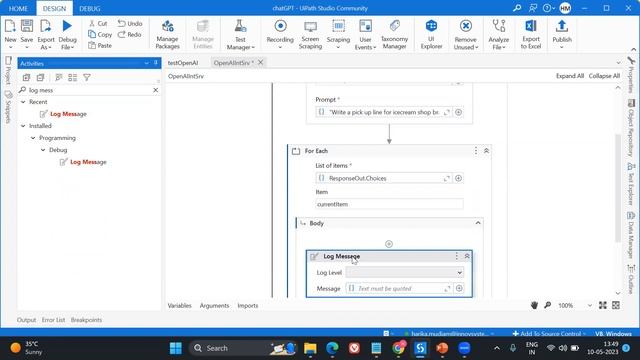Open the Error List panel
Viewport: 640px width, 360px height.
click(x=53, y=320)
